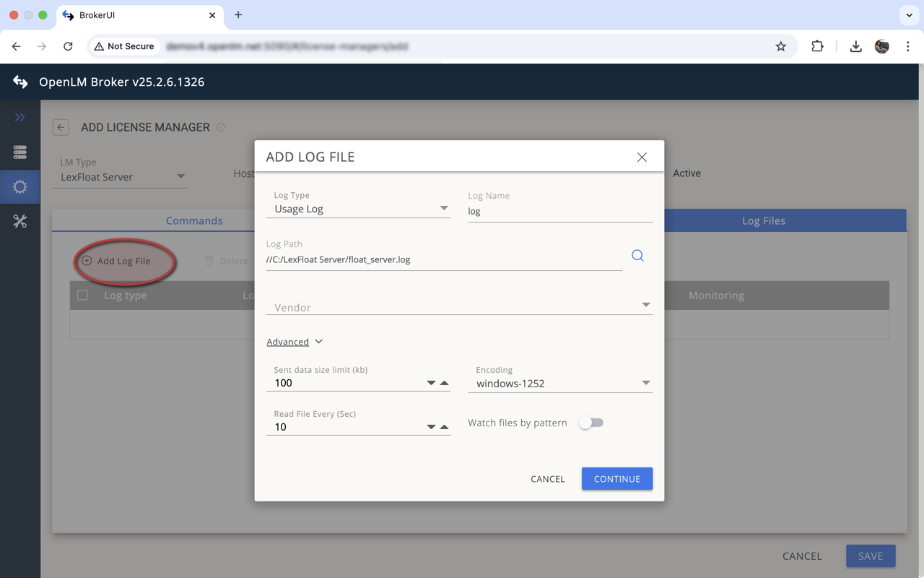Select the settings gear icon in the sidebar

coord(20,186)
